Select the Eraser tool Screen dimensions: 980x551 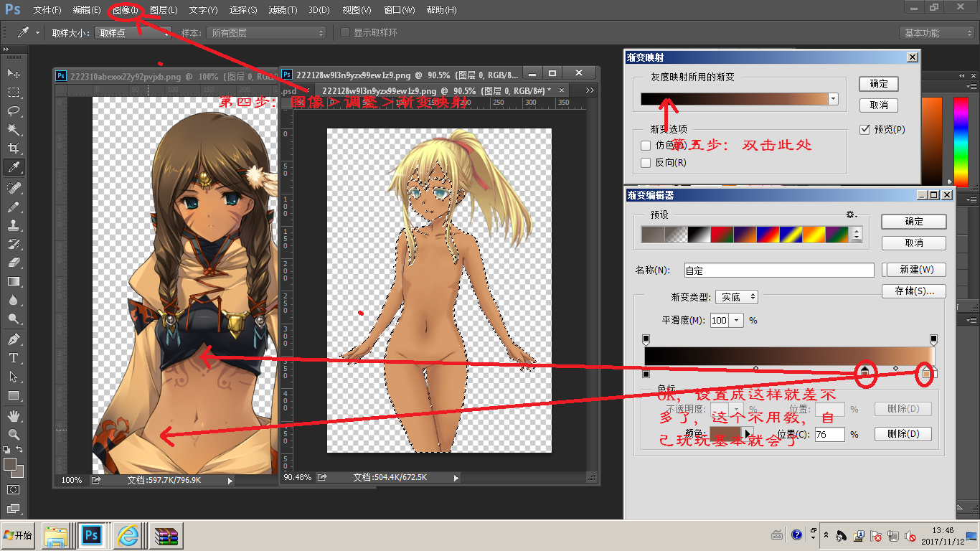pyautogui.click(x=14, y=262)
